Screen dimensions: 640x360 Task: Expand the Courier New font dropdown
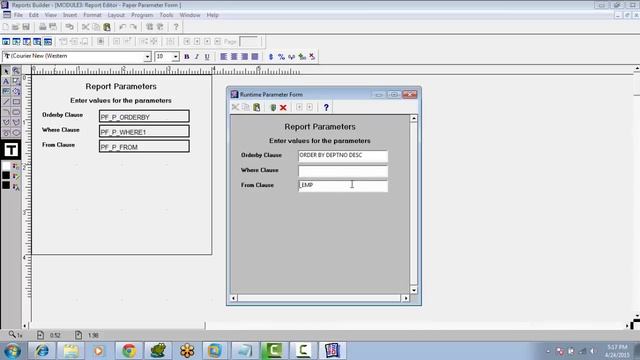(147, 56)
